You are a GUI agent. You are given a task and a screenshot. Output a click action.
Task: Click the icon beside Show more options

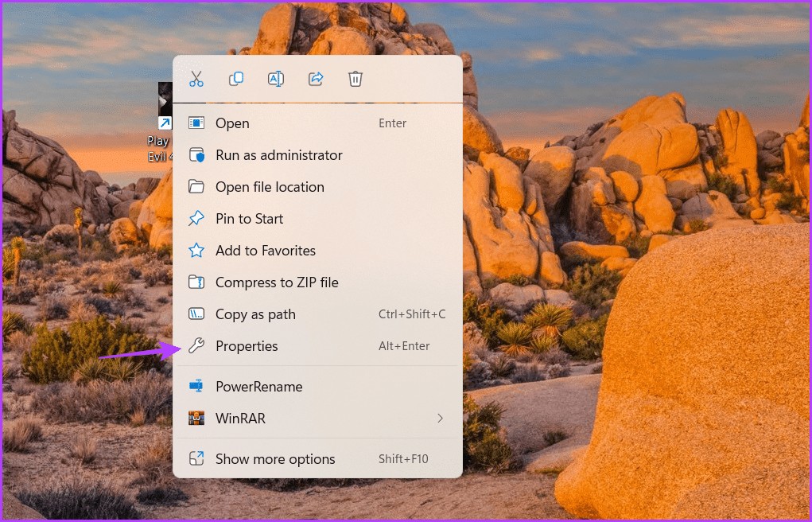(196, 459)
